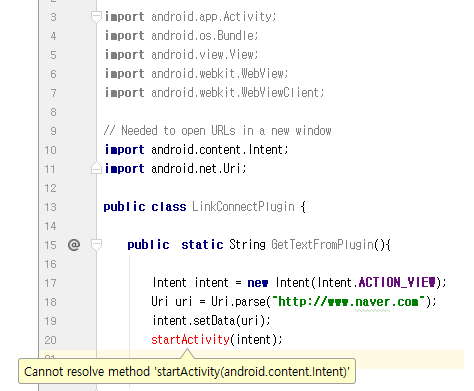Click import android.net.Uri line
Screen dimensions: 474x391
175,169
